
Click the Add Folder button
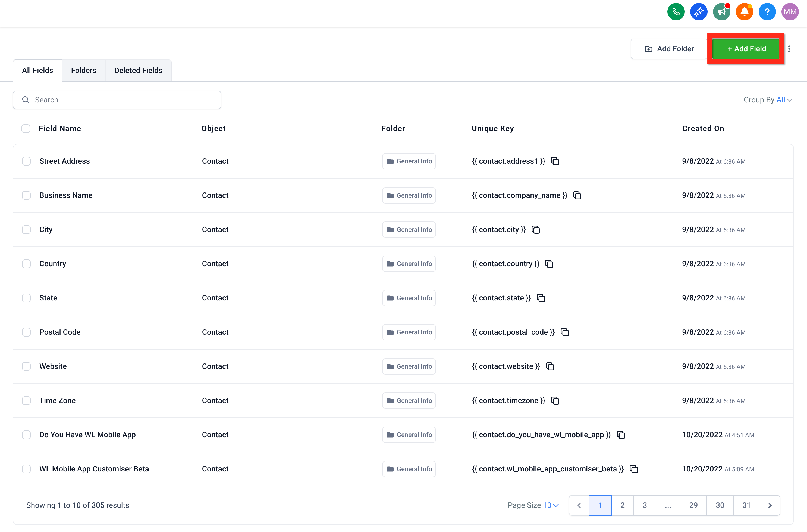point(669,49)
